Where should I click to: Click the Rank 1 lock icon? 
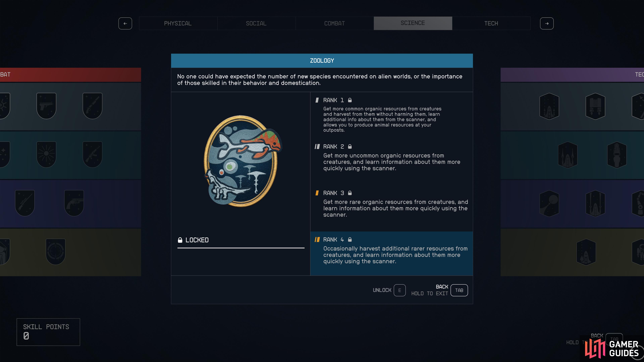click(x=350, y=100)
